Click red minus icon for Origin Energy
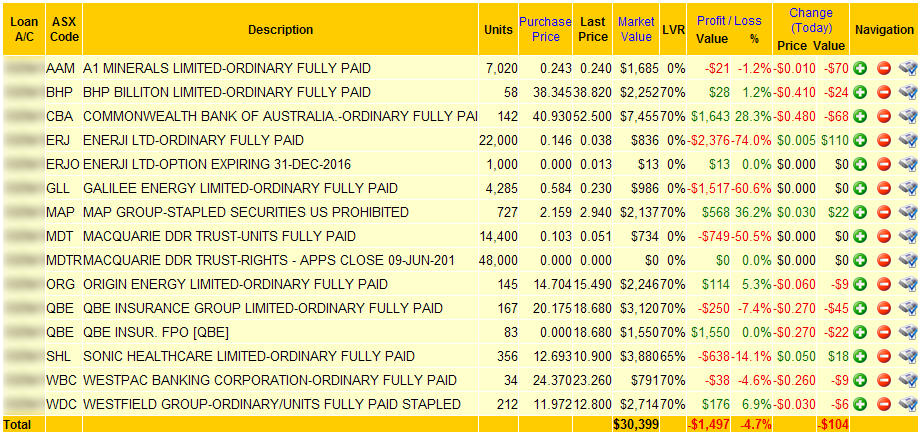 coord(884,285)
